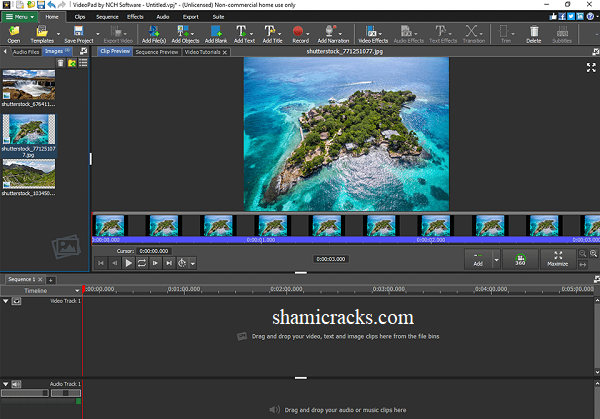Screen dimensions: 600x419
Task: Switch to the Sequence ribbon tab
Action: pos(107,17)
